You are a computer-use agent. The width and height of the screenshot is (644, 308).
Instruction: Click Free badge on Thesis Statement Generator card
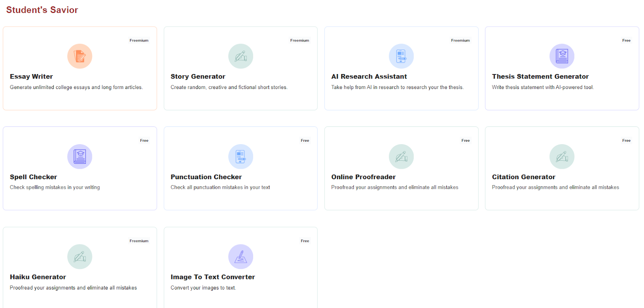(x=626, y=40)
